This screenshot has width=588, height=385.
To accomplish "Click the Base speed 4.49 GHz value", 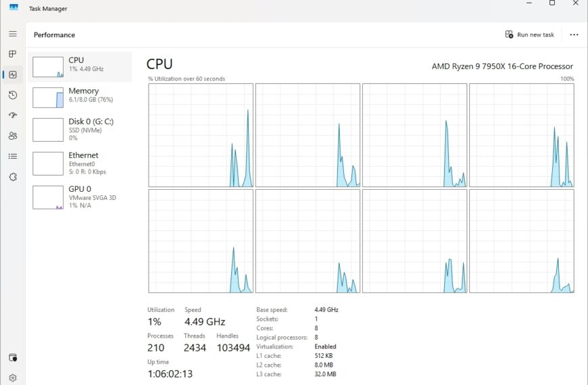I will tap(326, 309).
